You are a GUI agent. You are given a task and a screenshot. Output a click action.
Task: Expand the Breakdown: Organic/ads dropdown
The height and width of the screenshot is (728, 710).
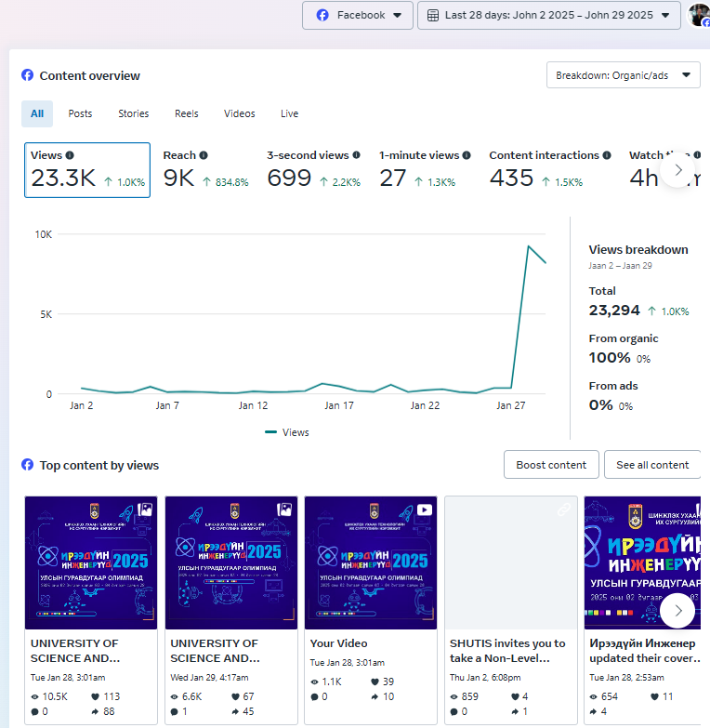click(624, 75)
